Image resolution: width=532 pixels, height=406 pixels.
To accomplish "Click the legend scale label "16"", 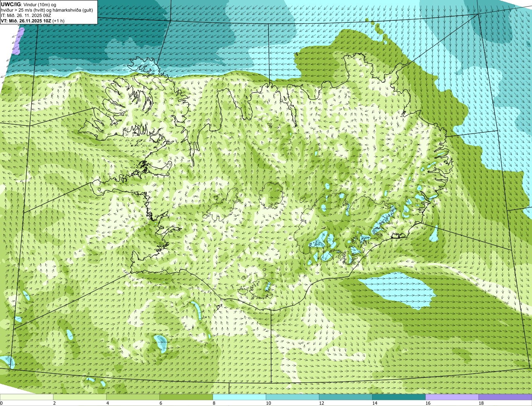I will (428, 403).
